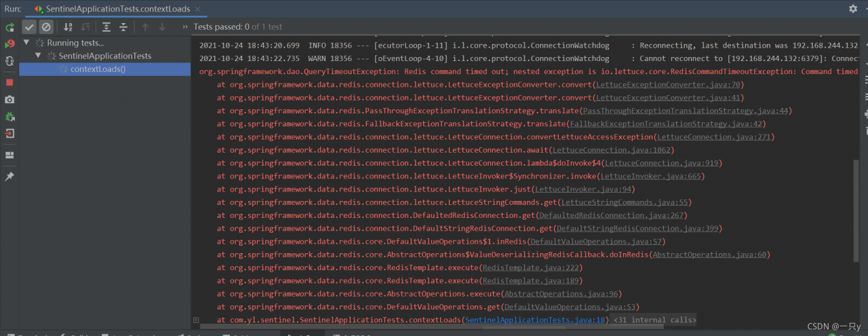868x336 pixels.
Task: Pin the Run tab
Action: [x=9, y=176]
